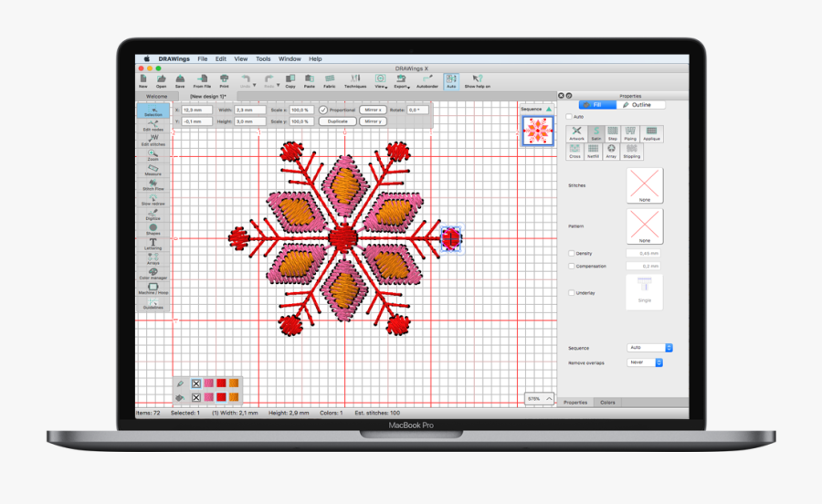Select Satin fill type
The width and height of the screenshot is (822, 504).
coord(596,133)
